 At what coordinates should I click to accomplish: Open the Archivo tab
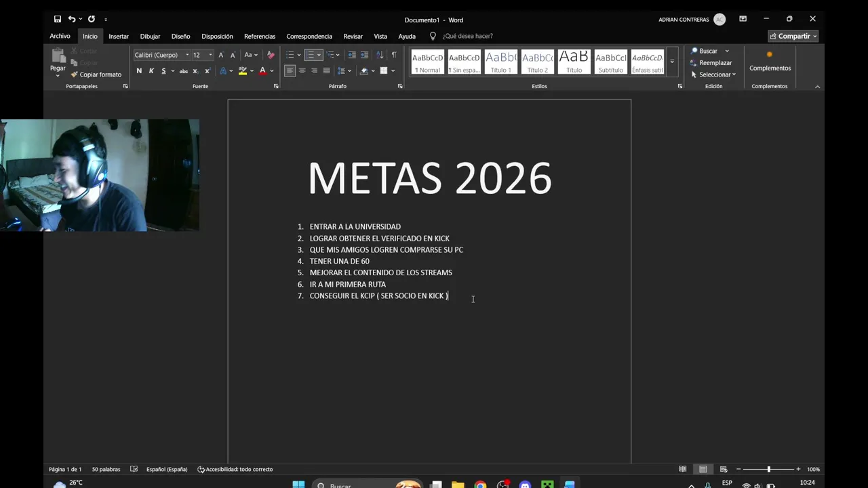pos(60,36)
